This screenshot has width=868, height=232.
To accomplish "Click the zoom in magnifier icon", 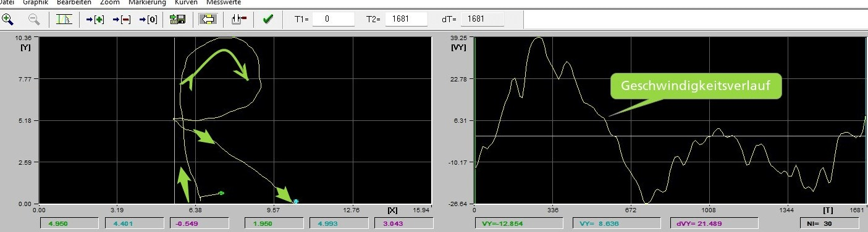I will (8, 19).
